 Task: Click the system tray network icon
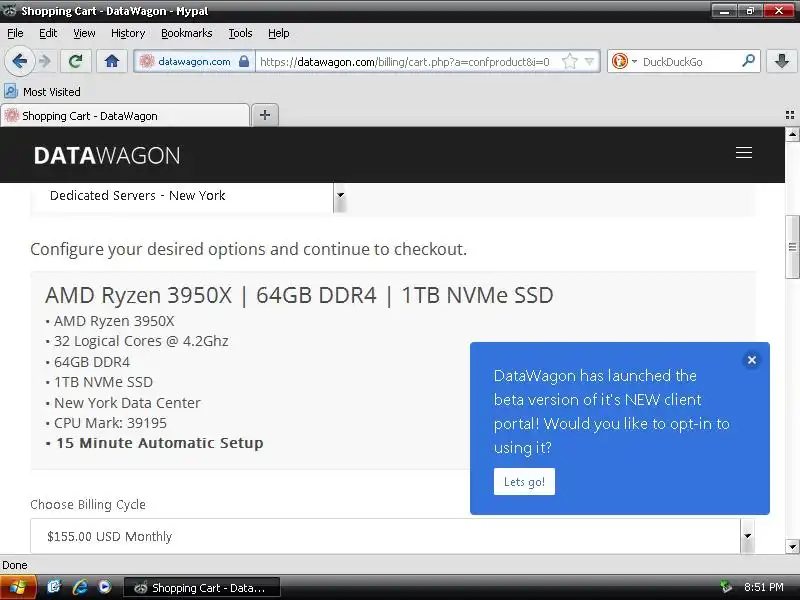[726, 587]
